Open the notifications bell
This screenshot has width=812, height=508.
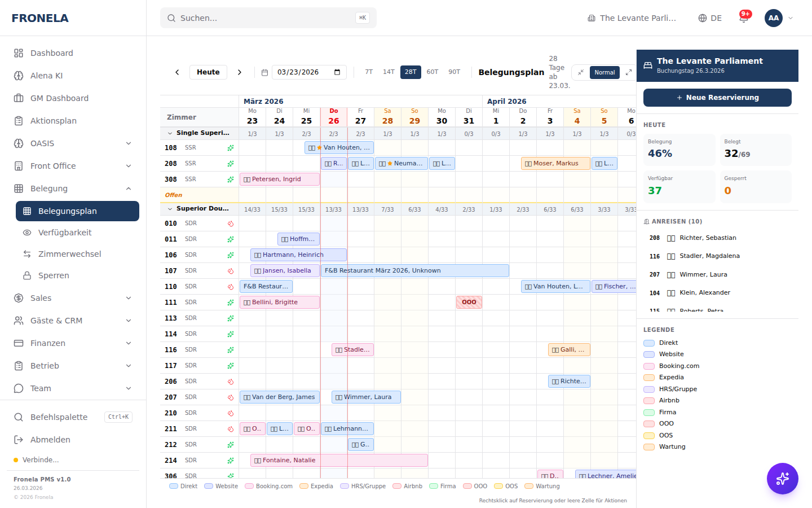click(744, 18)
